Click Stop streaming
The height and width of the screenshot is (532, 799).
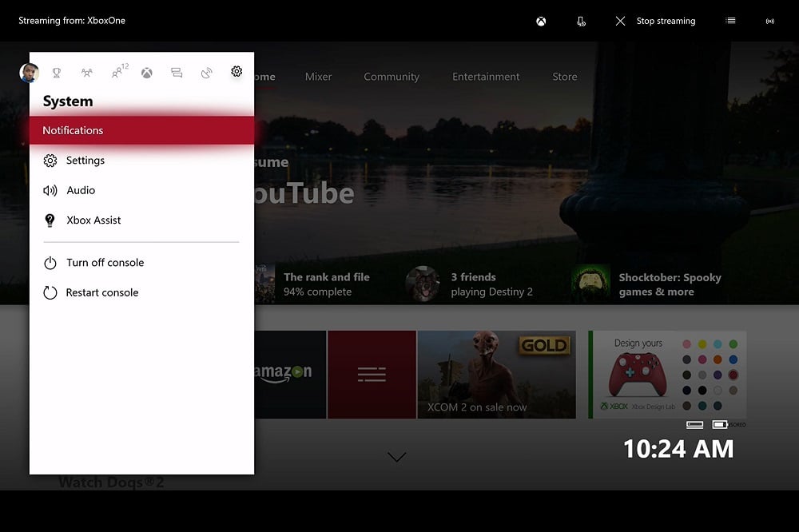coord(655,22)
